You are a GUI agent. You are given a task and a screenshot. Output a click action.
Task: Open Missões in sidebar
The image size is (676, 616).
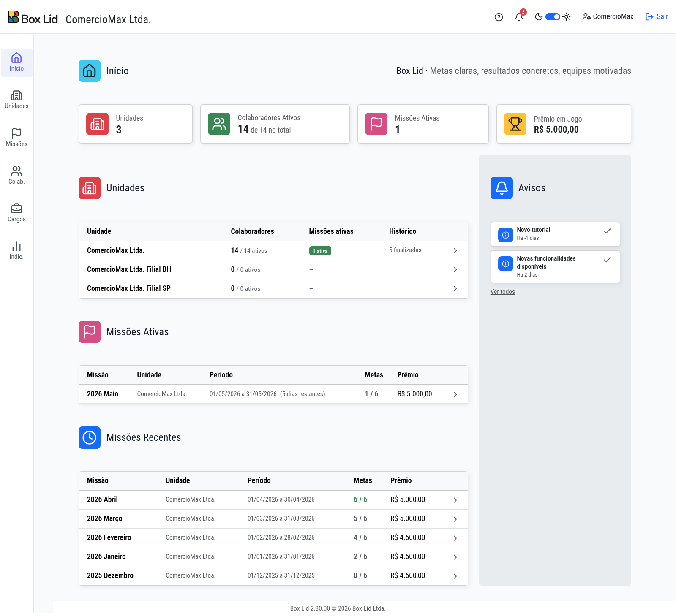(x=16, y=138)
